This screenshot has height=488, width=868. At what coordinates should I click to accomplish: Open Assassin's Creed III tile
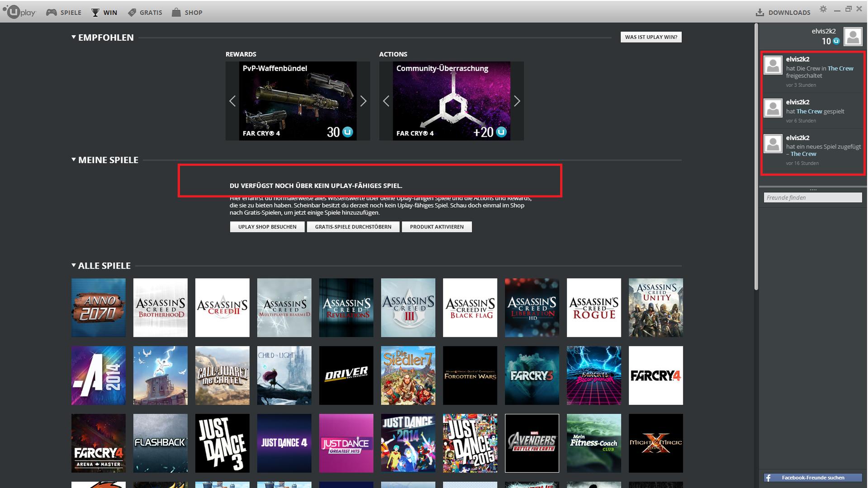[408, 308]
